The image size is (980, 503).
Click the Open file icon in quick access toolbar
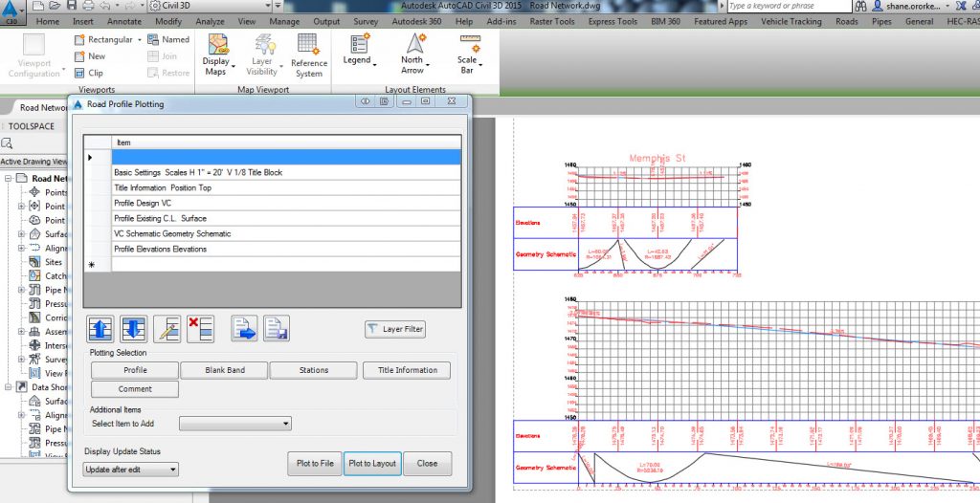click(x=55, y=6)
